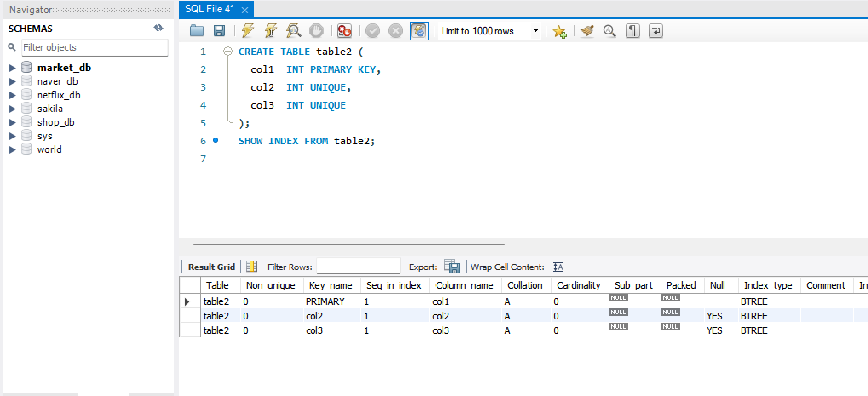The image size is (868, 396).
Task: Expand the naver_db schema
Action: tap(12, 81)
